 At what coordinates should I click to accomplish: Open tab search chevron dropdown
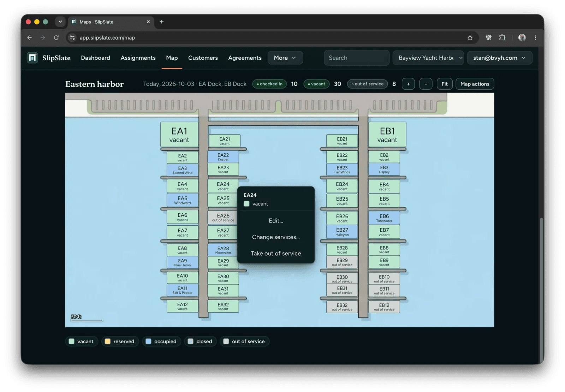pyautogui.click(x=60, y=22)
